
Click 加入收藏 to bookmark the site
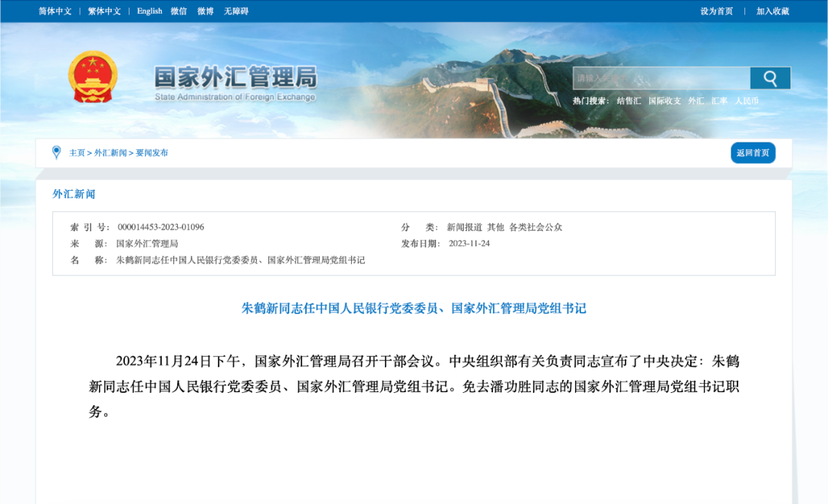[x=772, y=11]
